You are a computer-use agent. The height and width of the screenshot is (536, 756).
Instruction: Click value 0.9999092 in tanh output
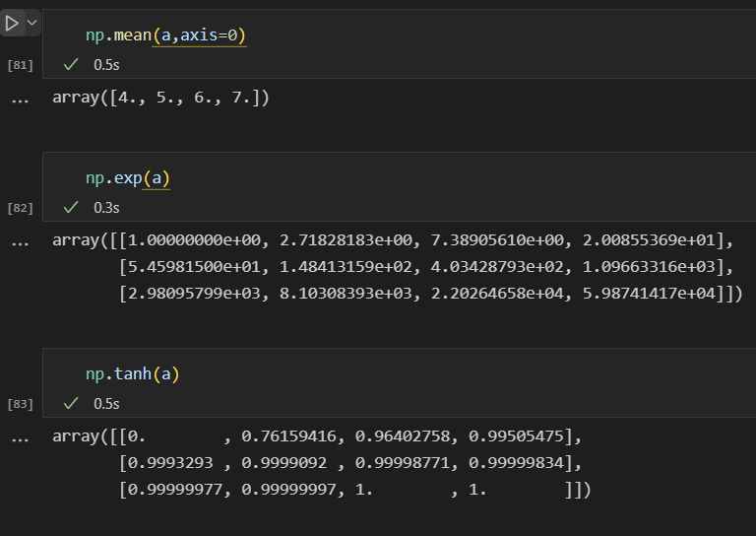click(x=283, y=463)
